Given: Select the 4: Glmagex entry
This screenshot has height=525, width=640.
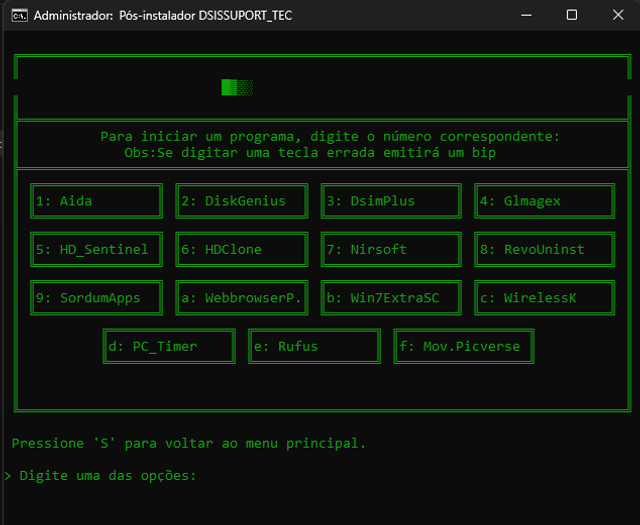Looking at the screenshot, I should (544, 201).
